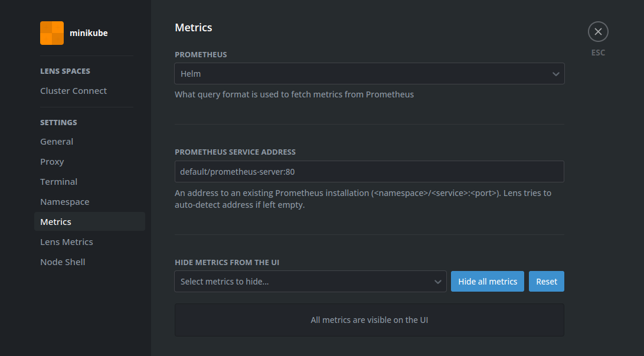The image size is (644, 356).
Task: Open the Proxy settings page
Action: click(52, 161)
